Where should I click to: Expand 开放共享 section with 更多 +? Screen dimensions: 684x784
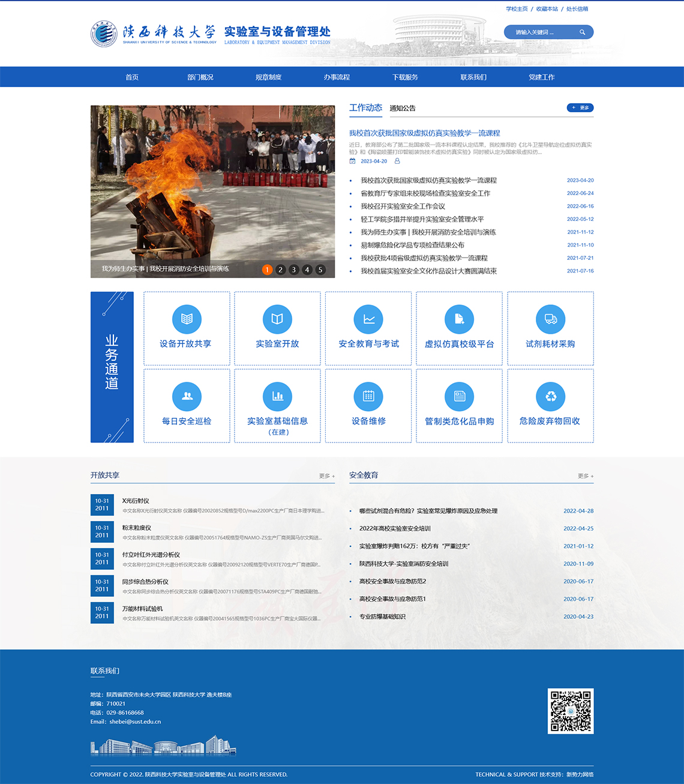pyautogui.click(x=327, y=476)
